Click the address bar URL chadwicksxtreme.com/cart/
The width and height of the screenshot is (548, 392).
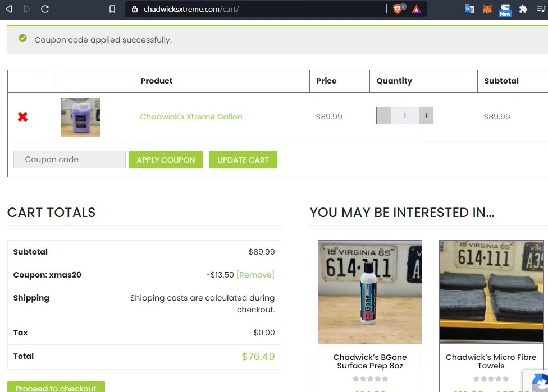tap(191, 9)
